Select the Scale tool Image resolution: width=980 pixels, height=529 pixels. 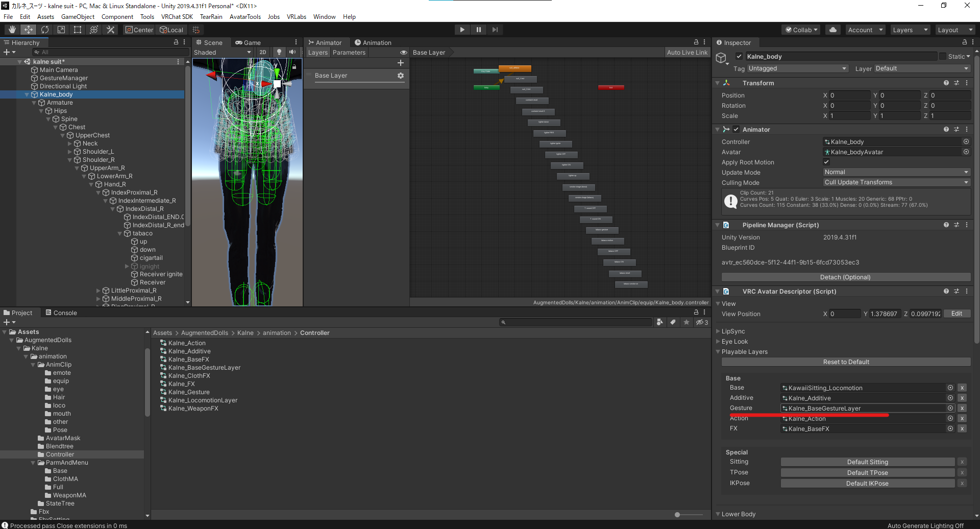pyautogui.click(x=61, y=29)
